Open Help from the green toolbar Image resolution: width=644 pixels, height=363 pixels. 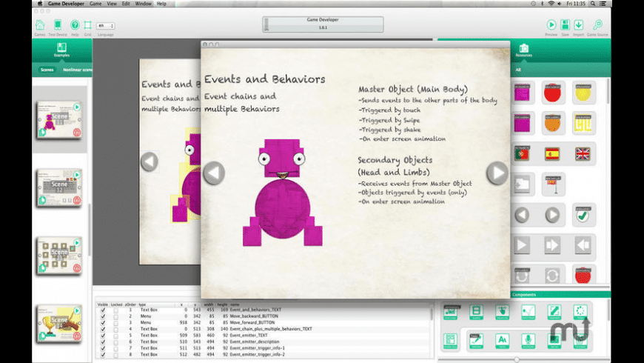[74, 25]
